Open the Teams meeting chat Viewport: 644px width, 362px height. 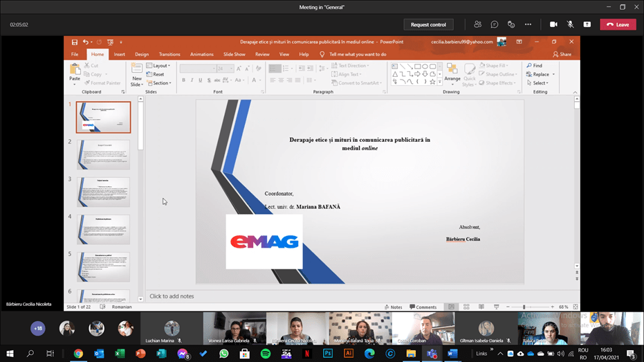495,24
